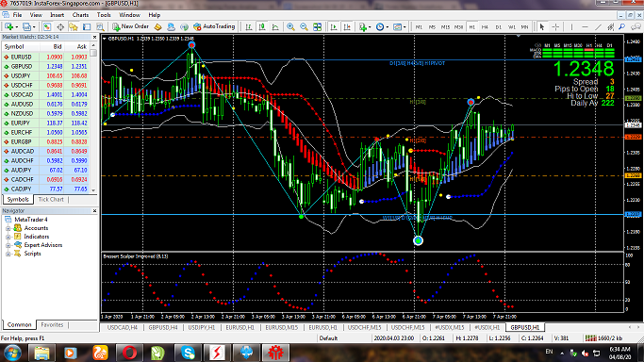Select the Trendline drawing tool

598,27
